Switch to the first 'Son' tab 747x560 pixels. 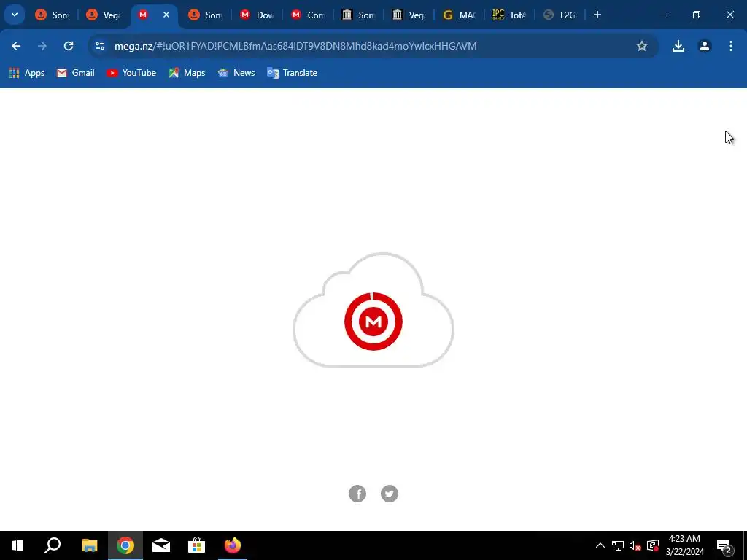(x=52, y=15)
